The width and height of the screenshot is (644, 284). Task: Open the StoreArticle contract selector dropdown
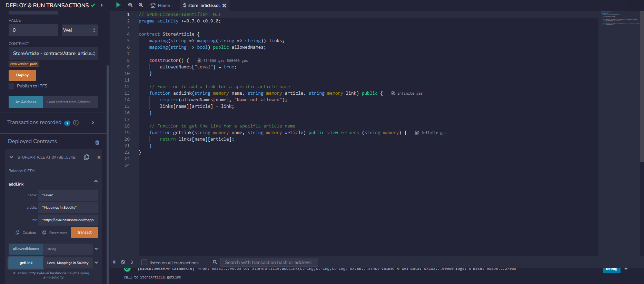point(53,54)
